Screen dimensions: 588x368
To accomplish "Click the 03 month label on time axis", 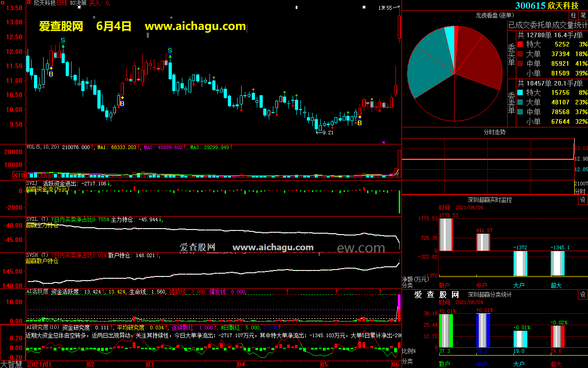I will 150,364.
